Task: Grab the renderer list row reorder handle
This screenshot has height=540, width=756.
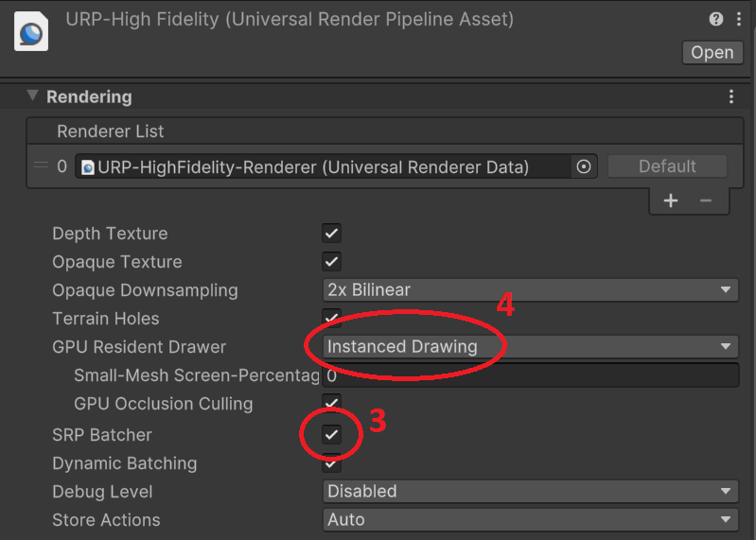Action: tap(42, 166)
